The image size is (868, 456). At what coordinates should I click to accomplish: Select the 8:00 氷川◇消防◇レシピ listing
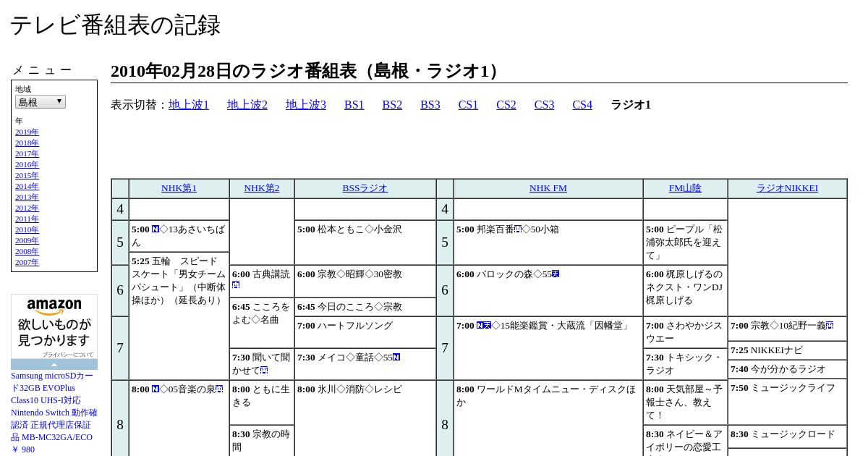coord(365,418)
